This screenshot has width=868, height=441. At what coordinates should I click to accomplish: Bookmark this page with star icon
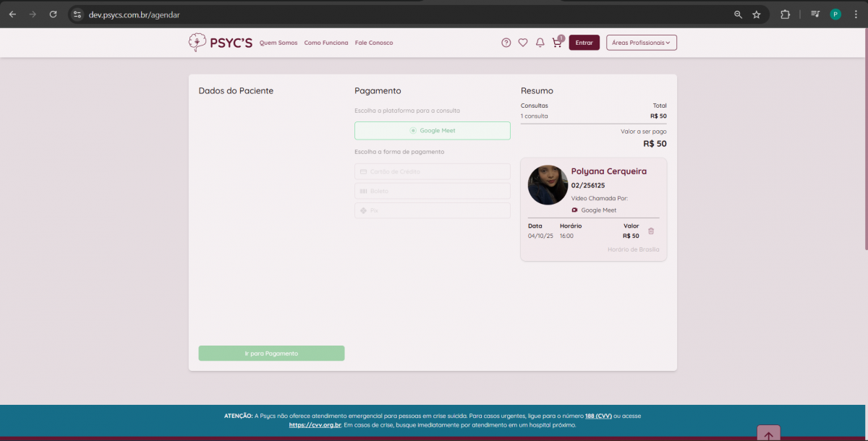coord(757,14)
